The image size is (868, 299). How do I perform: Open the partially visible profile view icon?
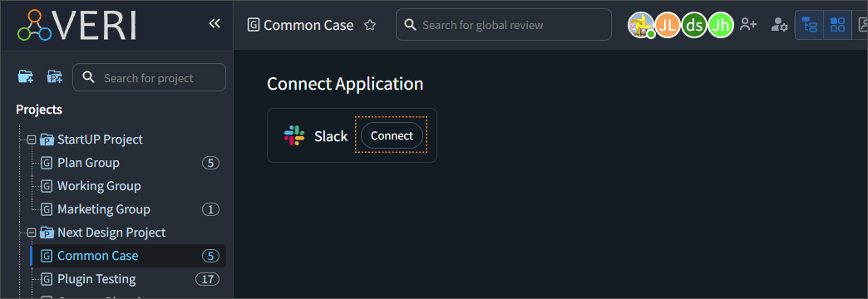click(861, 25)
